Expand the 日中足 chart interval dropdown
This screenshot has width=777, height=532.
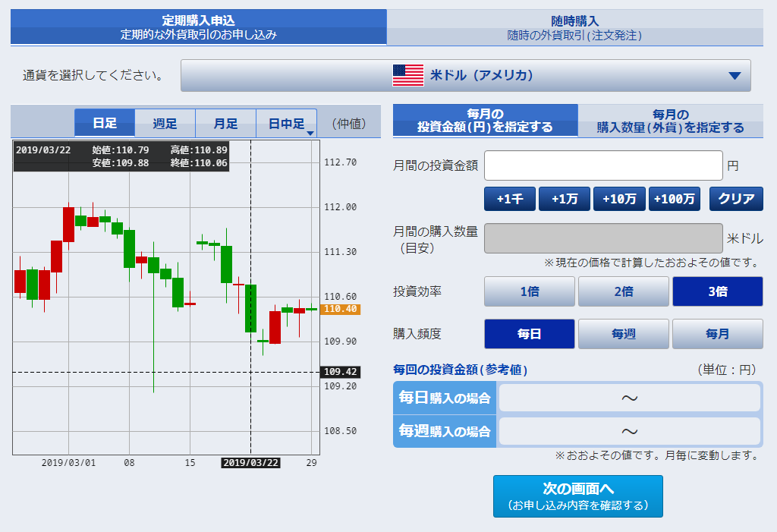pos(310,133)
